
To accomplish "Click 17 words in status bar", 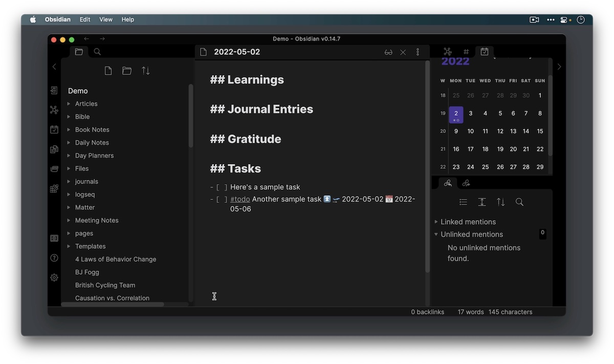I will tap(471, 312).
